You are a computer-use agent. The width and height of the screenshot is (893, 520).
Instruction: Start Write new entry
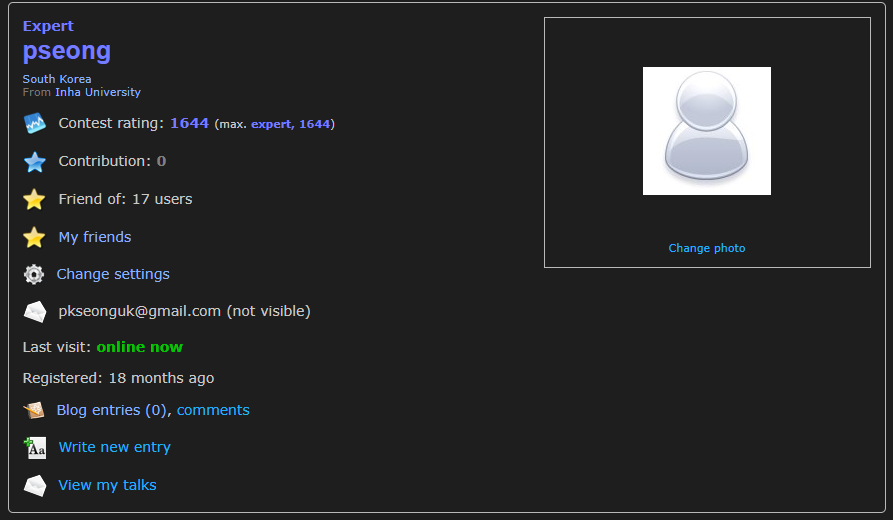114,447
